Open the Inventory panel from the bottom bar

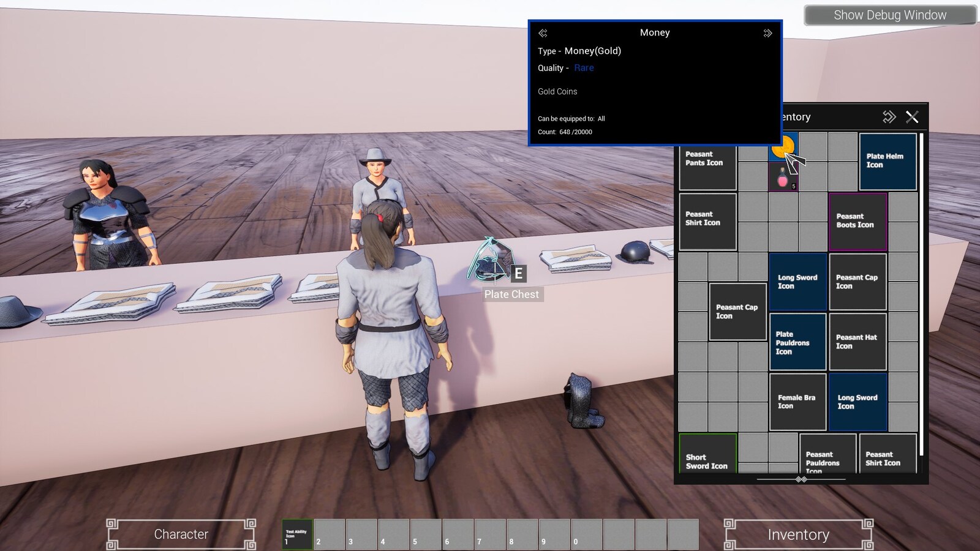(x=798, y=534)
